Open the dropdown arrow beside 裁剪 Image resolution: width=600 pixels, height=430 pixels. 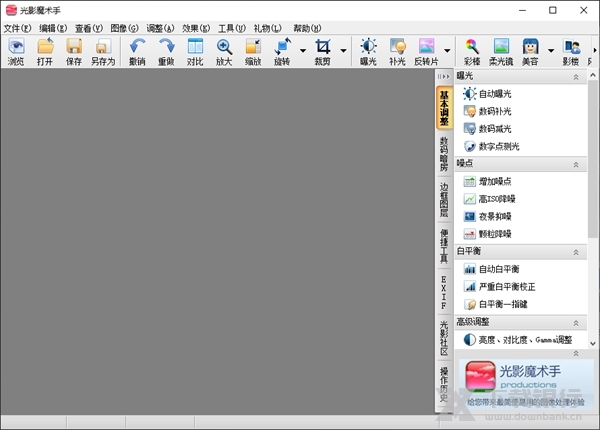tap(343, 51)
